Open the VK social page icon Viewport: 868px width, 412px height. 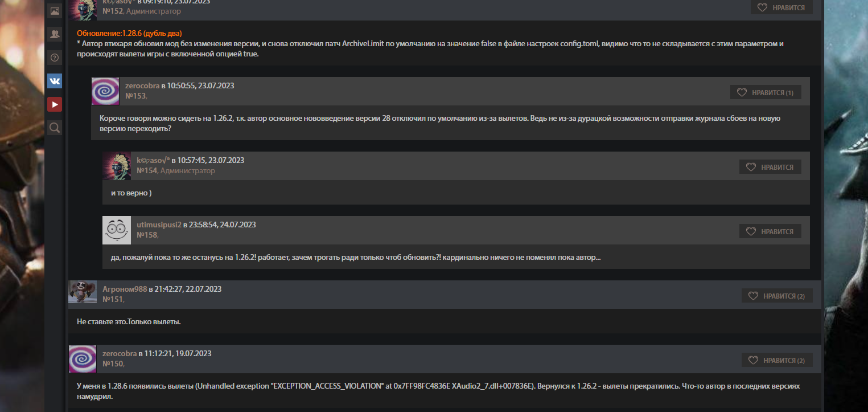(55, 81)
